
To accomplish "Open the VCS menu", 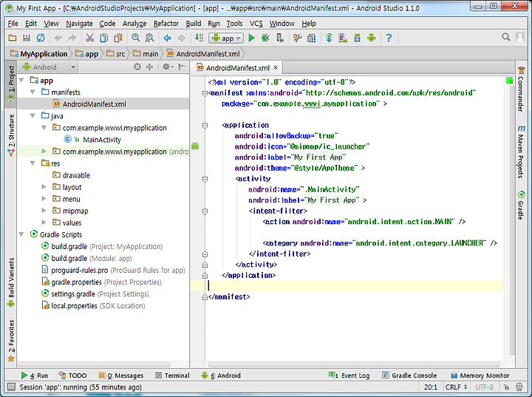I will point(256,24).
